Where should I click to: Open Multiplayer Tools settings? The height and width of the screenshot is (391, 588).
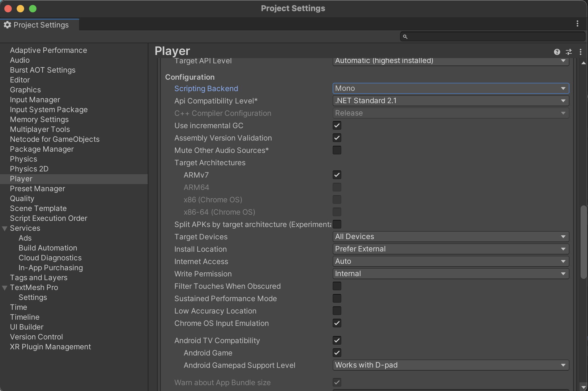tap(40, 129)
